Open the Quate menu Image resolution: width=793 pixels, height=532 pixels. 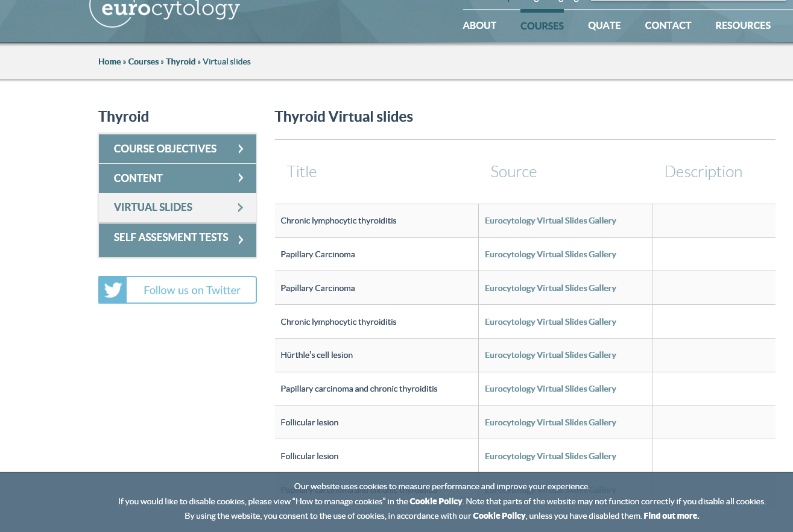(x=604, y=25)
